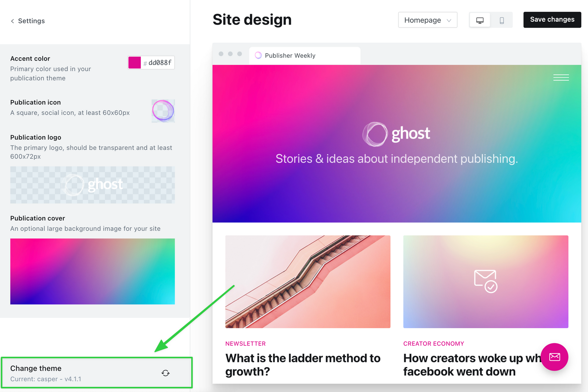Open 'What is the ladder method to growth?' post
This screenshot has height=392, width=588.
(x=303, y=364)
